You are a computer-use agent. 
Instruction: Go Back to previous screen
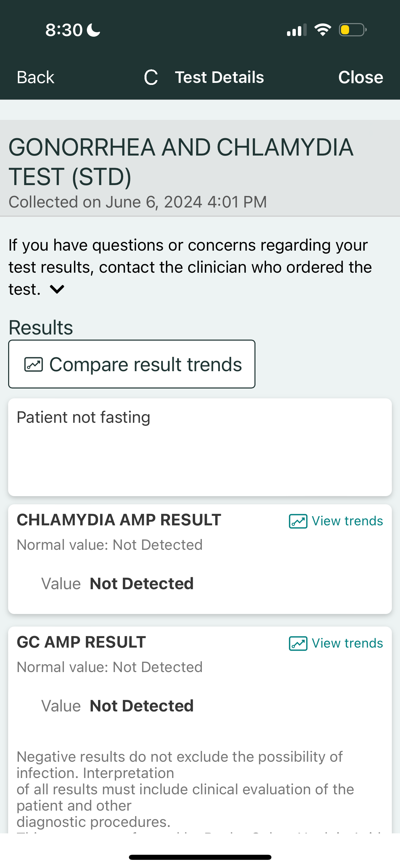tap(36, 77)
